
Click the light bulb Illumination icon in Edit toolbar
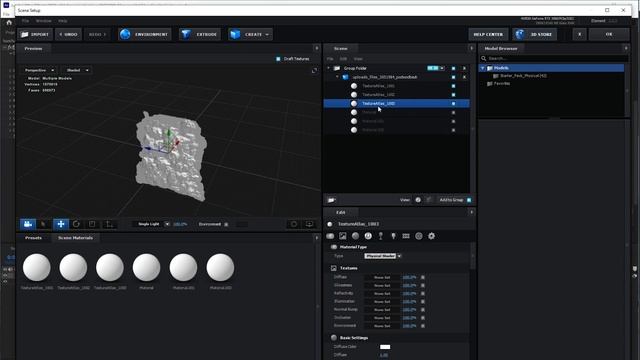pos(393,236)
